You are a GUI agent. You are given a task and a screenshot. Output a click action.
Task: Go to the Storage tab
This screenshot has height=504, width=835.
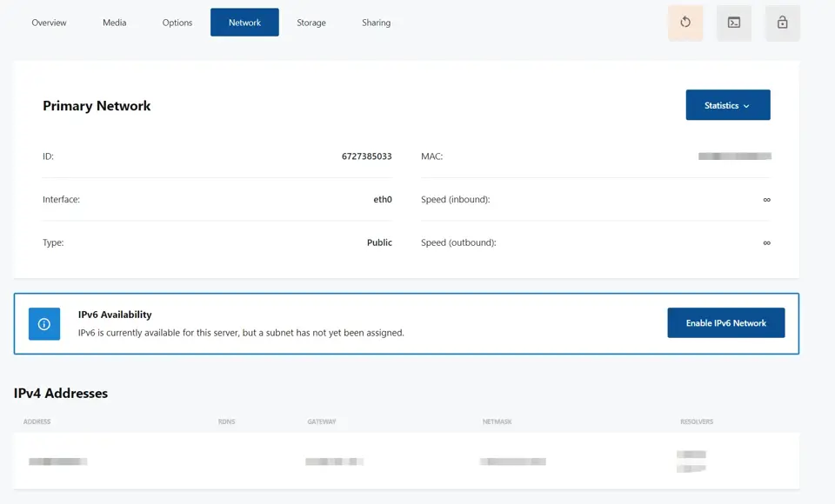311,23
